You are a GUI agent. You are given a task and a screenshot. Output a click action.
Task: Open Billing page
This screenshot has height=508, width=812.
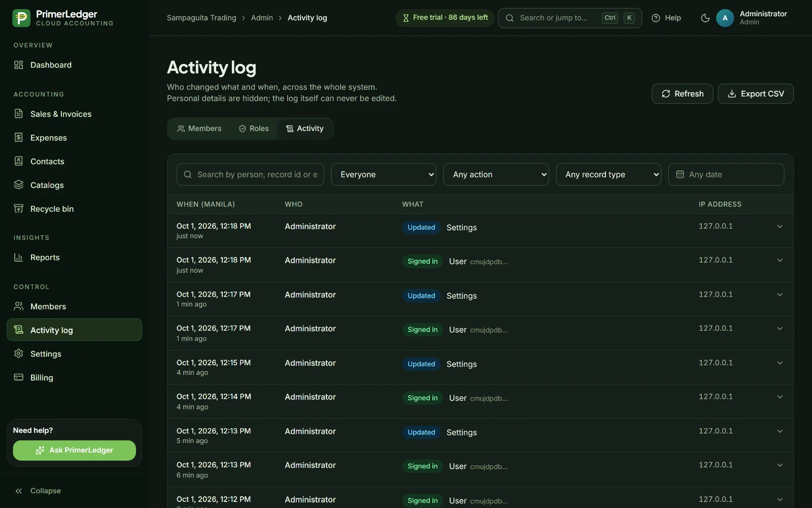(74, 377)
